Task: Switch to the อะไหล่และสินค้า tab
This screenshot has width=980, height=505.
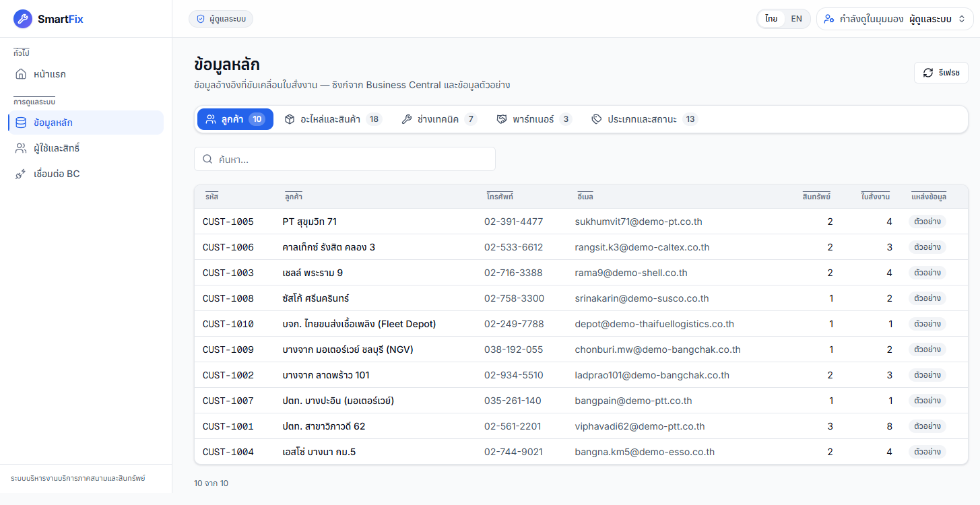Action: coord(332,119)
